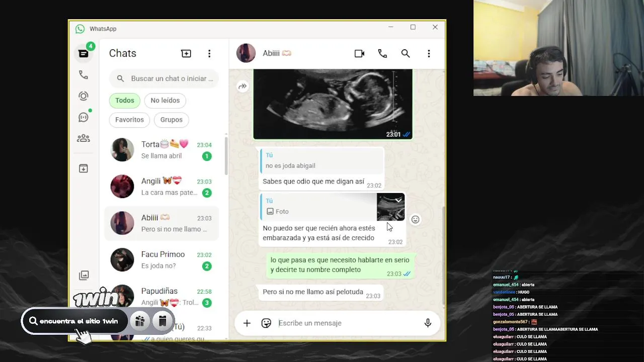Open the ultrasound photo in the chat

click(x=333, y=104)
